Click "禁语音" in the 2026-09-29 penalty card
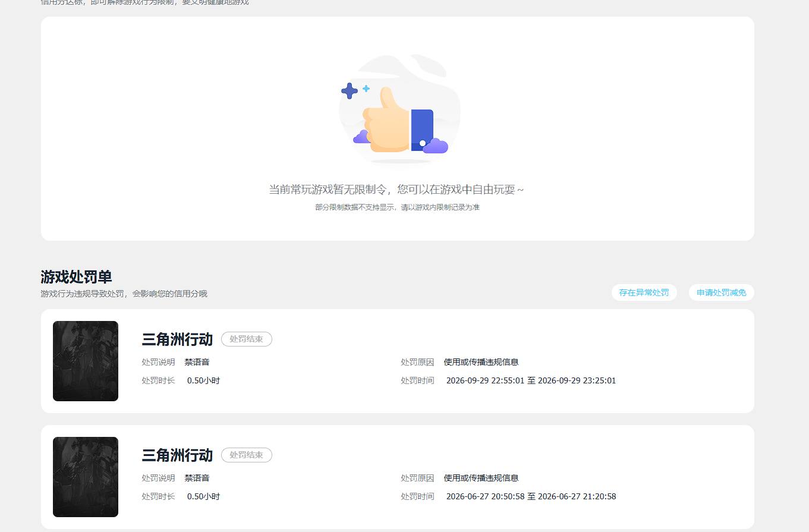Viewport: 809px width, 532px height. [x=197, y=362]
